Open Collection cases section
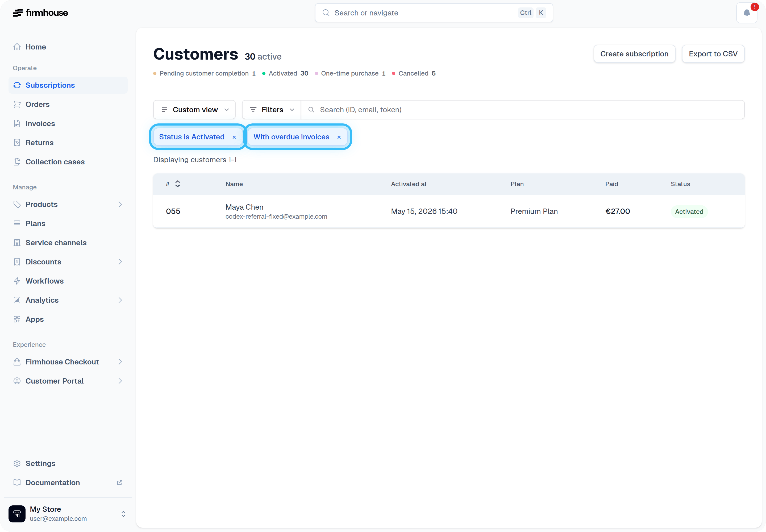 point(68,162)
